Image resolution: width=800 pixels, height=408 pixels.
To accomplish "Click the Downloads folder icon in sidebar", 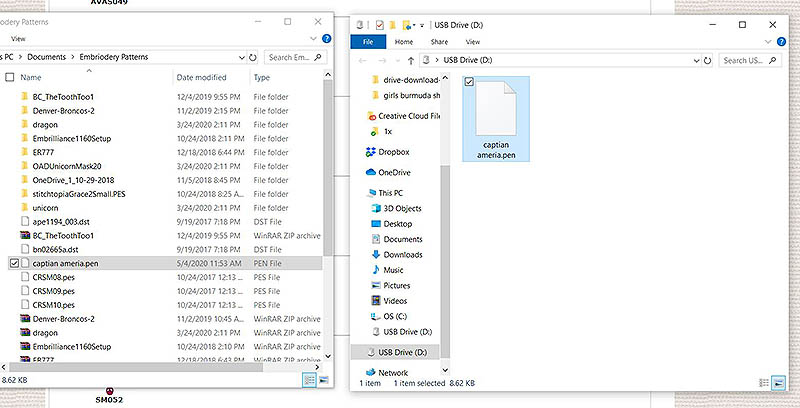I will click(376, 254).
